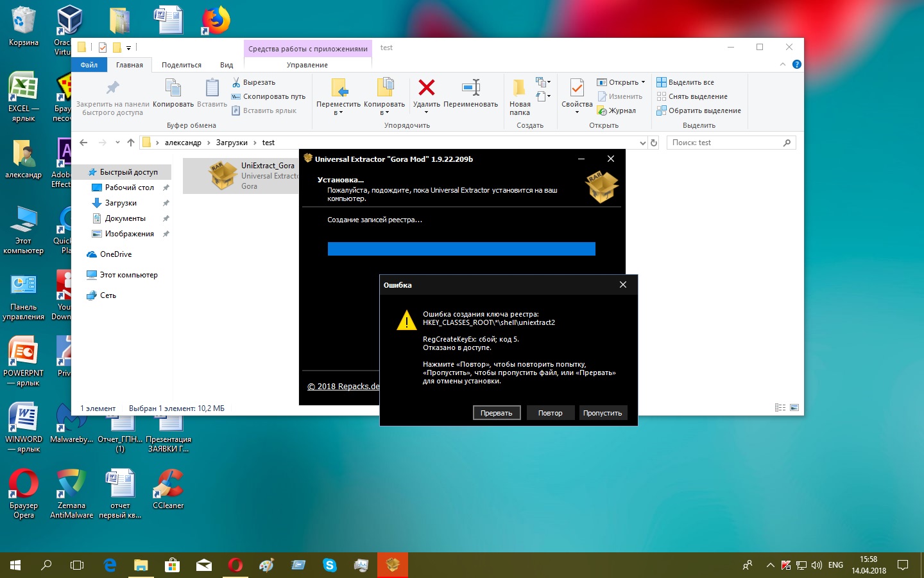The image size is (924, 578).
Task: Click the New folder (Новая папка) icon
Action: (519, 87)
